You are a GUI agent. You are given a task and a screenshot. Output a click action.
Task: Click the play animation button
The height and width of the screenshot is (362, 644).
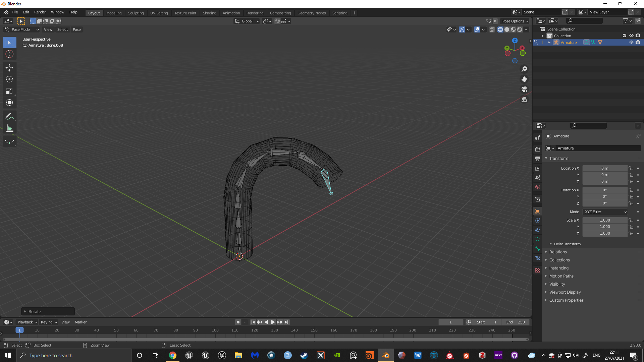[x=273, y=322]
